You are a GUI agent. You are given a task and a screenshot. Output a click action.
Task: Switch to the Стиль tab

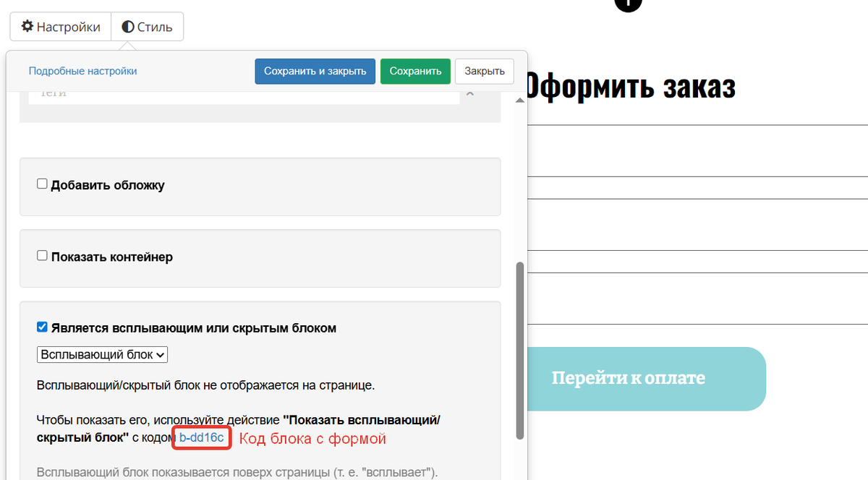[147, 26]
